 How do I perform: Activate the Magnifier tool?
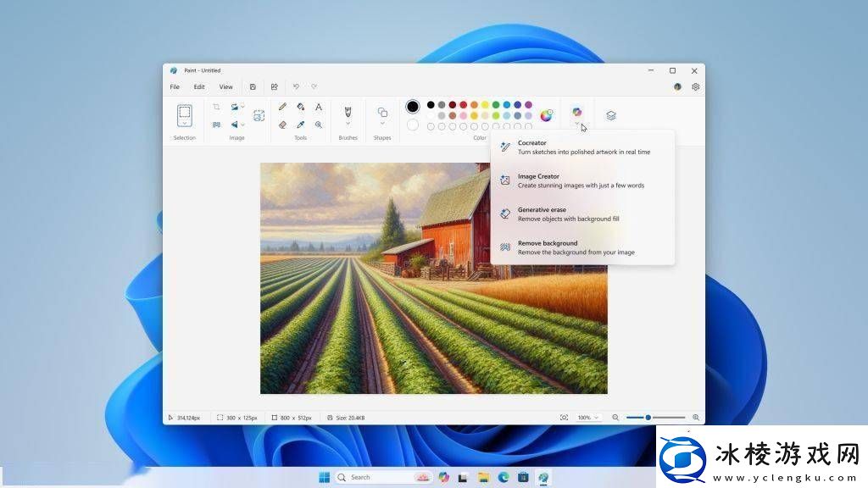(318, 125)
